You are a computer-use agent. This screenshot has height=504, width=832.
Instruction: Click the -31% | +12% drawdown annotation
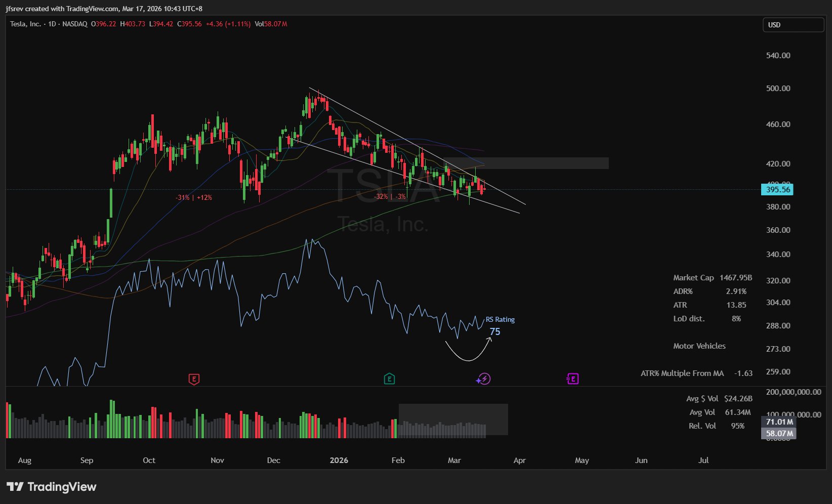point(194,197)
